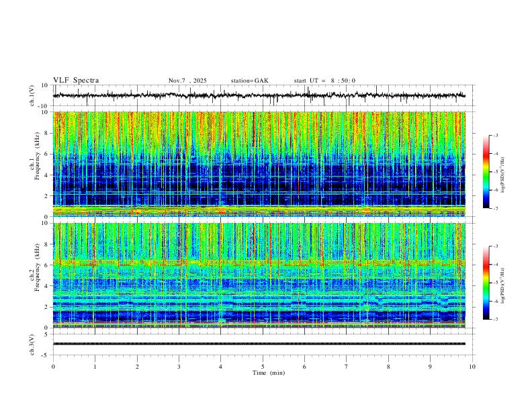Click time axis tick label "5"
This screenshot has height=411, width=532.
point(263,367)
